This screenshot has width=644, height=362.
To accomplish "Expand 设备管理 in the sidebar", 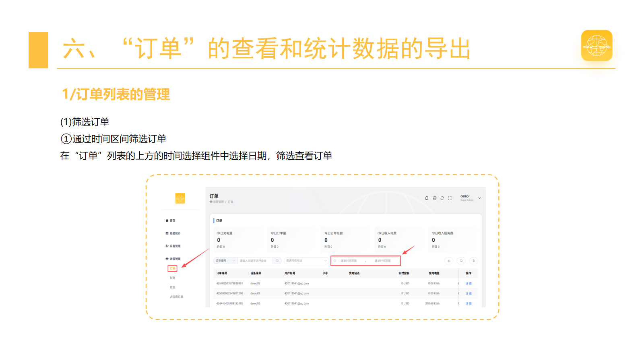I will tap(173, 246).
